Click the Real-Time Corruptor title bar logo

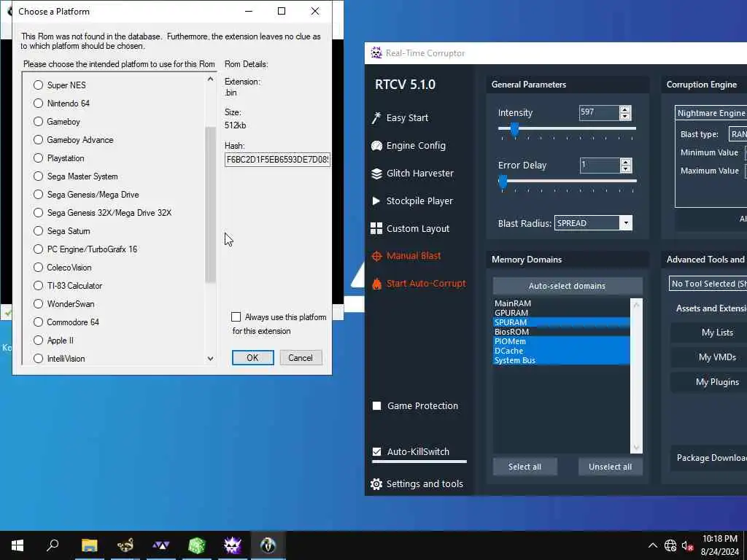(376, 52)
